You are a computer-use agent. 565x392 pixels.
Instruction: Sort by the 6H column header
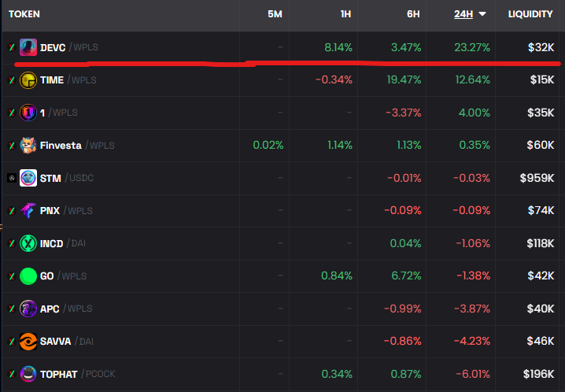point(413,14)
